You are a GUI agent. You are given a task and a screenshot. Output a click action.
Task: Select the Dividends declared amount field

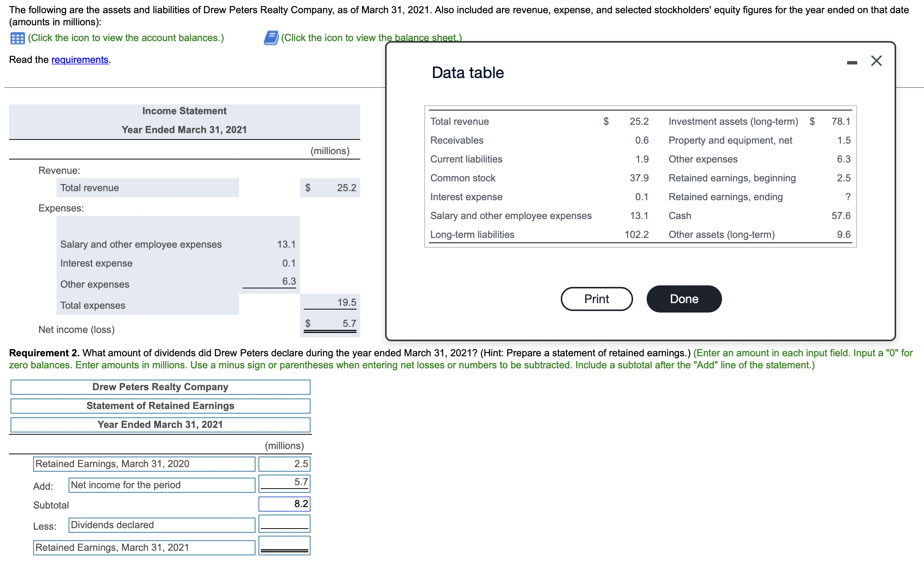click(285, 524)
